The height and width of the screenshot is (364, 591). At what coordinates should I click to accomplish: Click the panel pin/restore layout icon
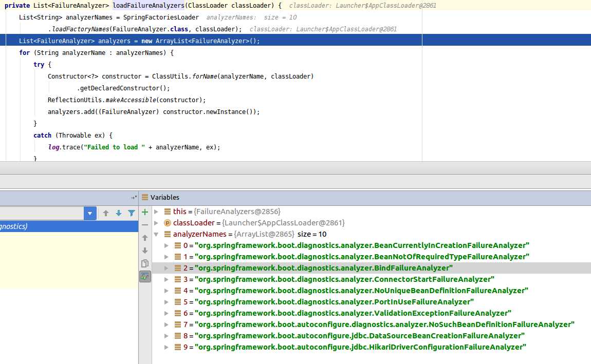[134, 197]
